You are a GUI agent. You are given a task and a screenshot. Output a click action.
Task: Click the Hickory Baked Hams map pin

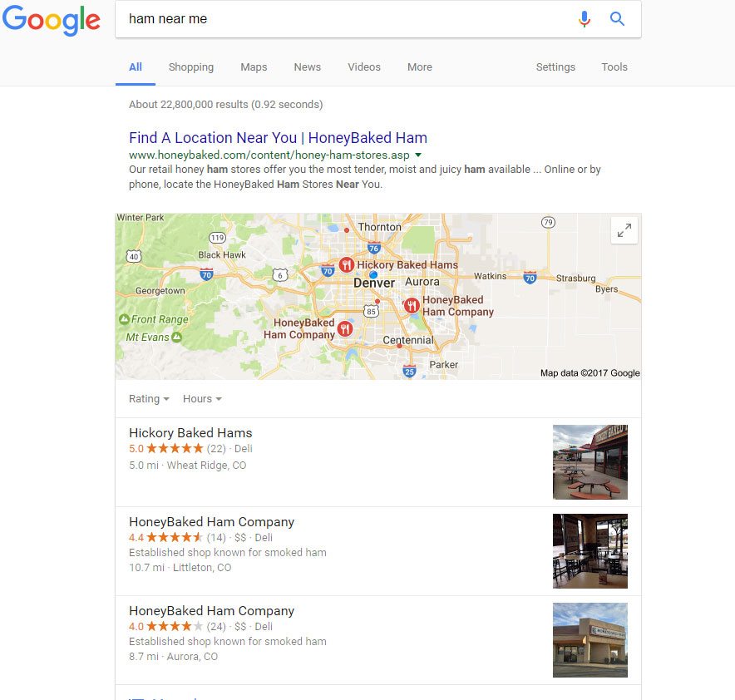(347, 264)
